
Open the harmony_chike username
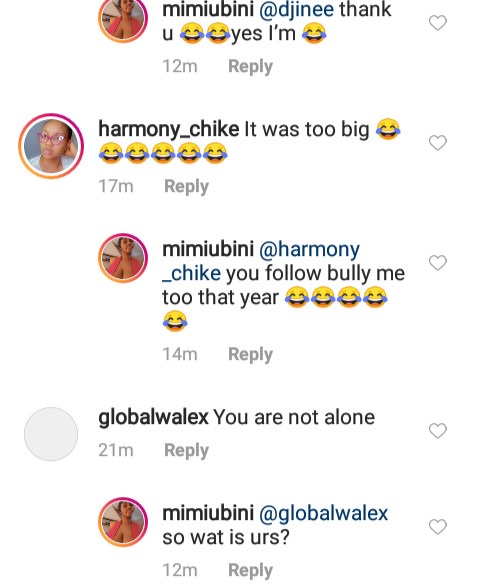click(169, 130)
